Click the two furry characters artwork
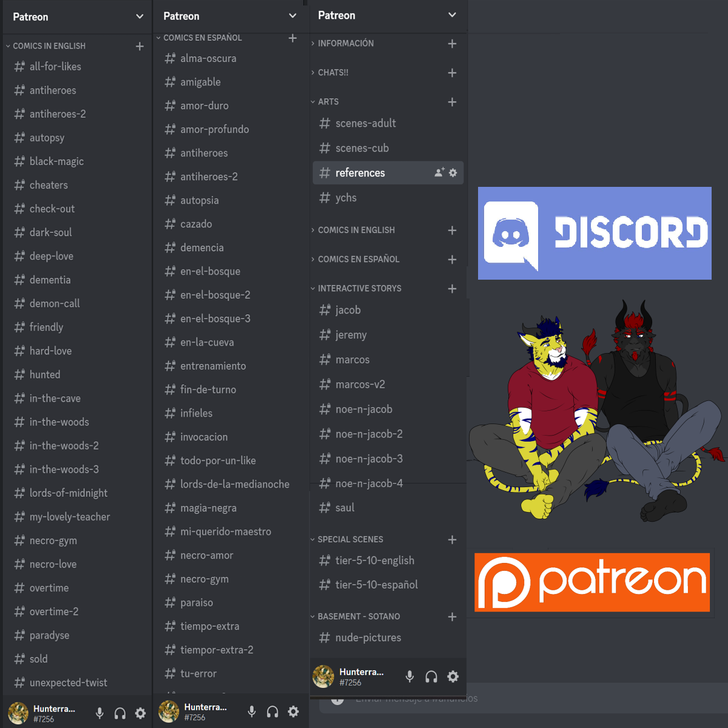 597,410
